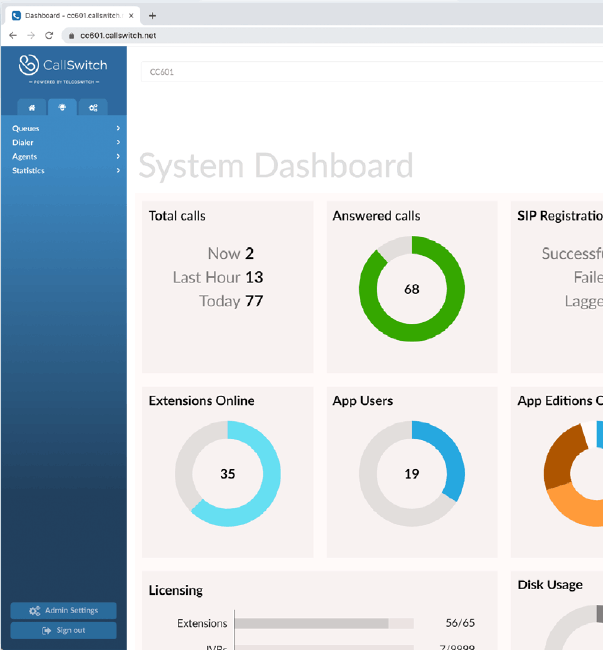Open Admin Settings
Image resolution: width=603 pixels, height=650 pixels.
click(63, 610)
